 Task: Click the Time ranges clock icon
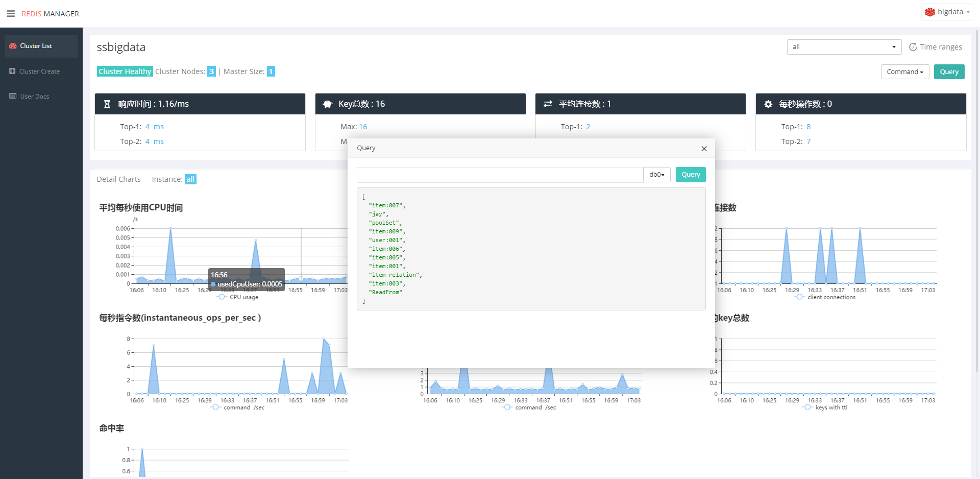click(x=913, y=47)
